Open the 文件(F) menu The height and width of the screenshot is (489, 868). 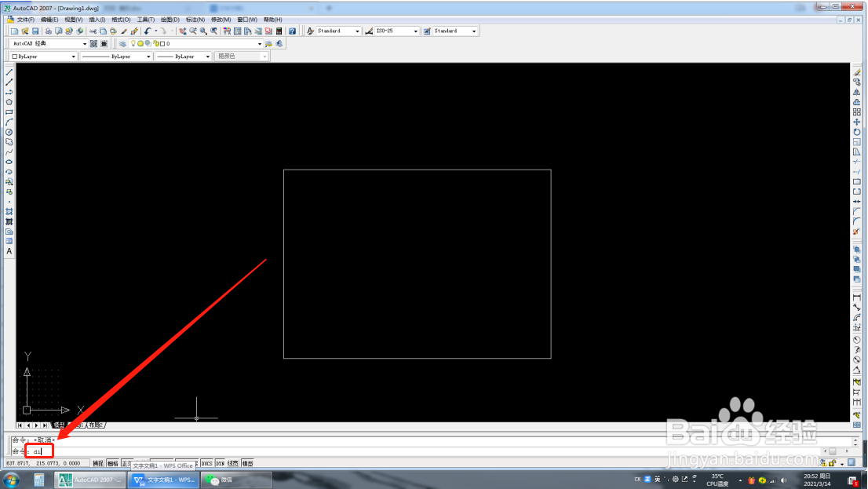click(x=25, y=20)
